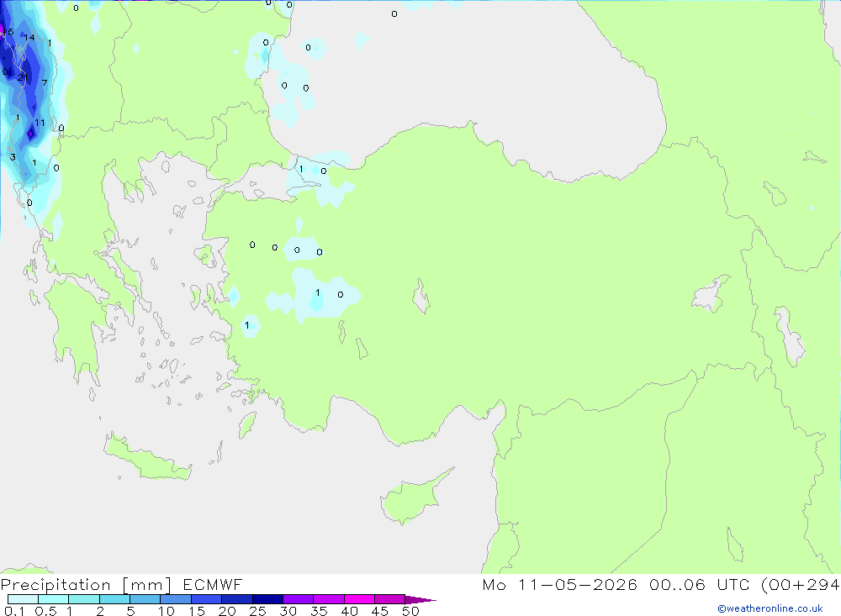This screenshot has width=841, height=616.
Task: Click the weekday 'Mo' in the timestamp
Action: tap(494, 584)
